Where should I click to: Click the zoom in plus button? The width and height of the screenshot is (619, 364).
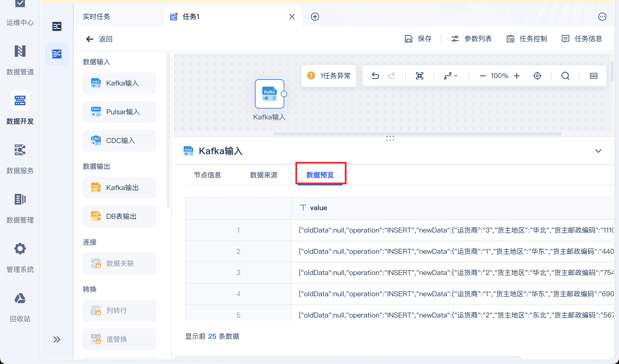pos(517,76)
